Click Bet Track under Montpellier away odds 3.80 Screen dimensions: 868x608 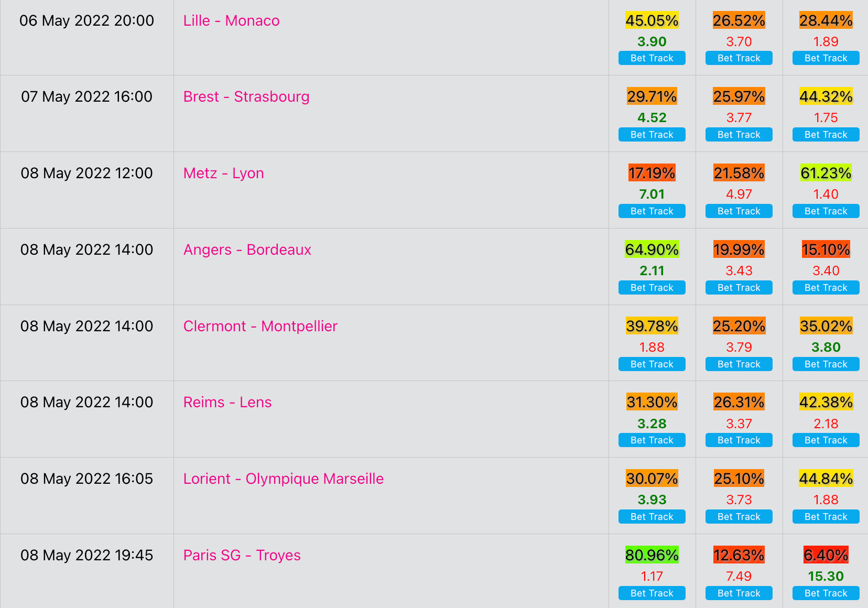tap(826, 364)
